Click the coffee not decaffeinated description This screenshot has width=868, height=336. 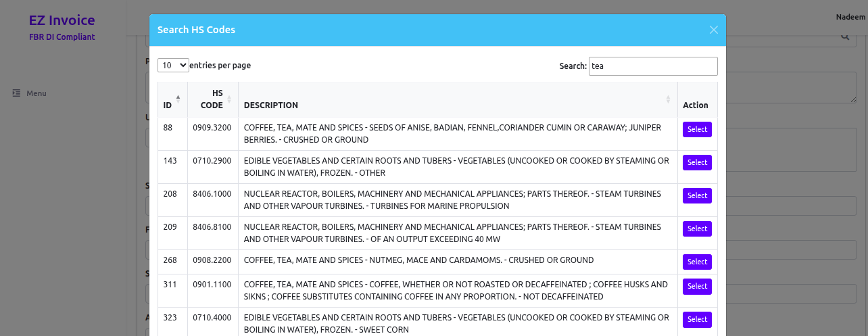458,291
